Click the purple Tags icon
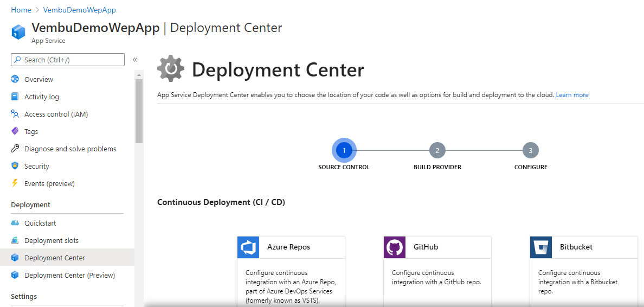This screenshot has height=307, width=644. point(15,131)
